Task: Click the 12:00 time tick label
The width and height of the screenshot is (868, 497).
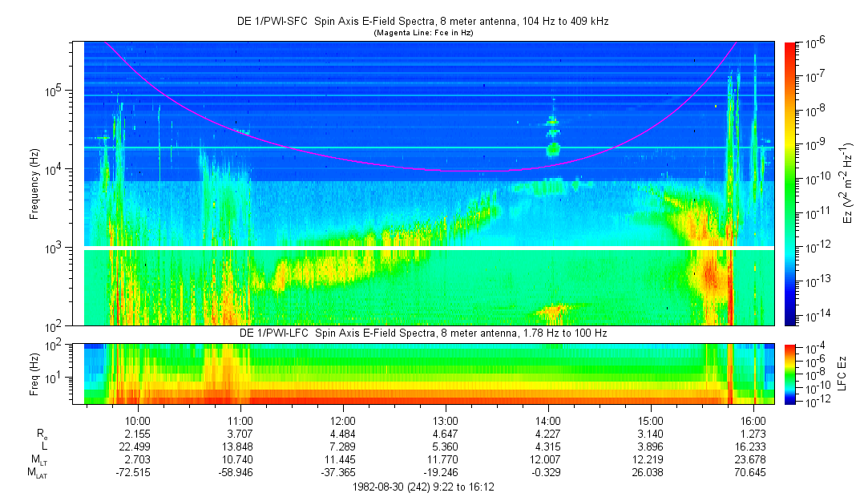Action: (x=343, y=420)
